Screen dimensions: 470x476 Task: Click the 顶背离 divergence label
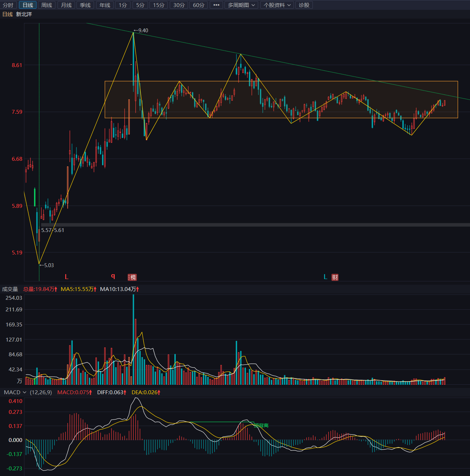261,425
